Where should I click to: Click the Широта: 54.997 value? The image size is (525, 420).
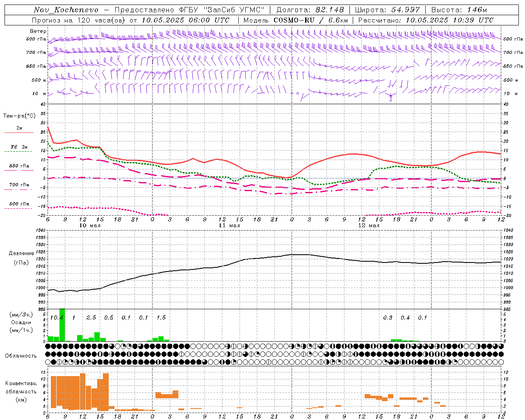click(387, 10)
